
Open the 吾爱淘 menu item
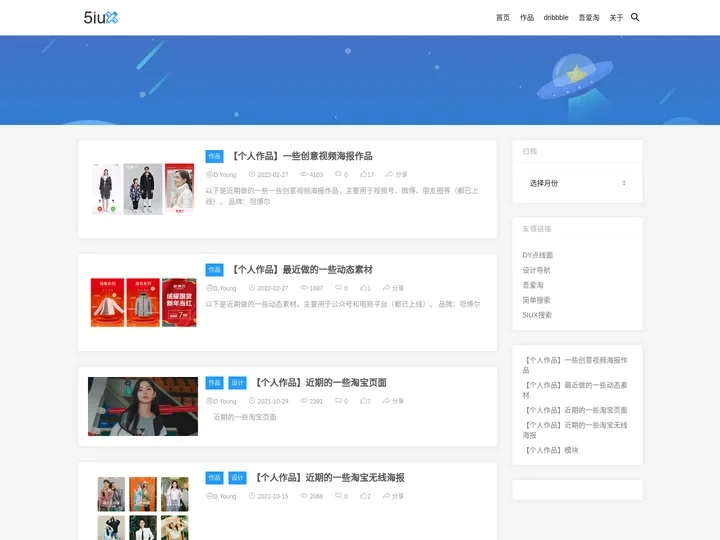click(589, 17)
